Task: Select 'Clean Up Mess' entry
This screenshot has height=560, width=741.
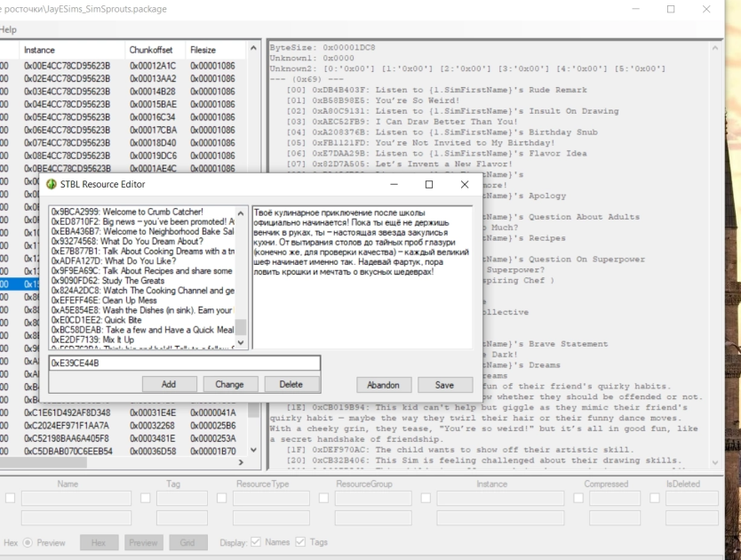Action: (x=143, y=300)
